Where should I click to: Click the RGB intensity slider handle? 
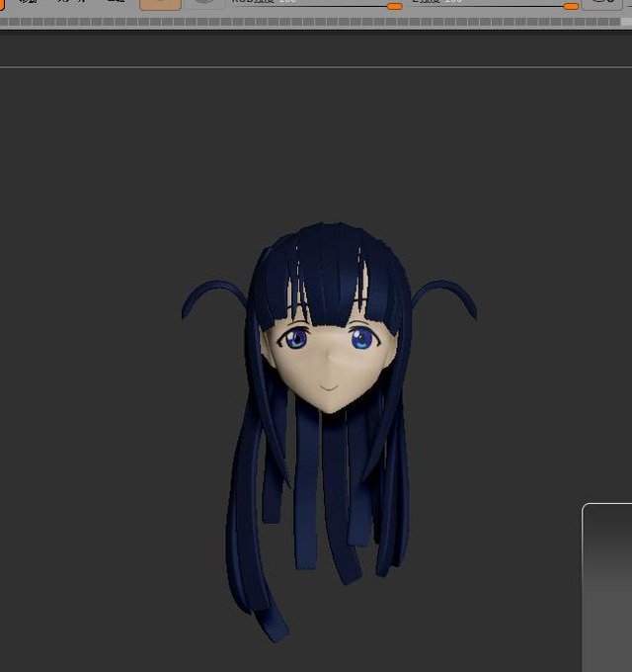coord(394,7)
